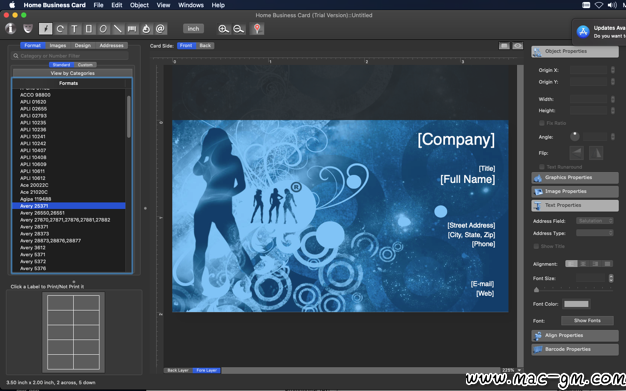Set left text alignment
The width and height of the screenshot is (626, 391).
pyautogui.click(x=571, y=264)
